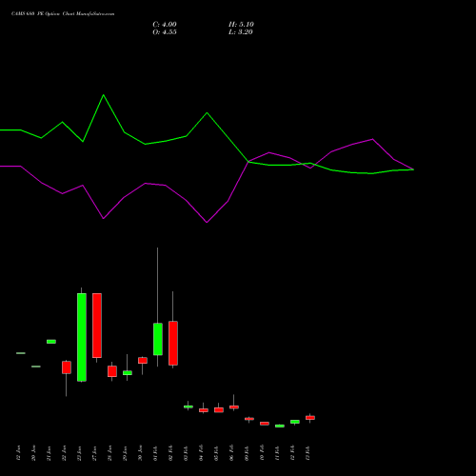Click the open value O: 4.55
The height and width of the screenshot is (476, 476).
[x=165, y=32]
